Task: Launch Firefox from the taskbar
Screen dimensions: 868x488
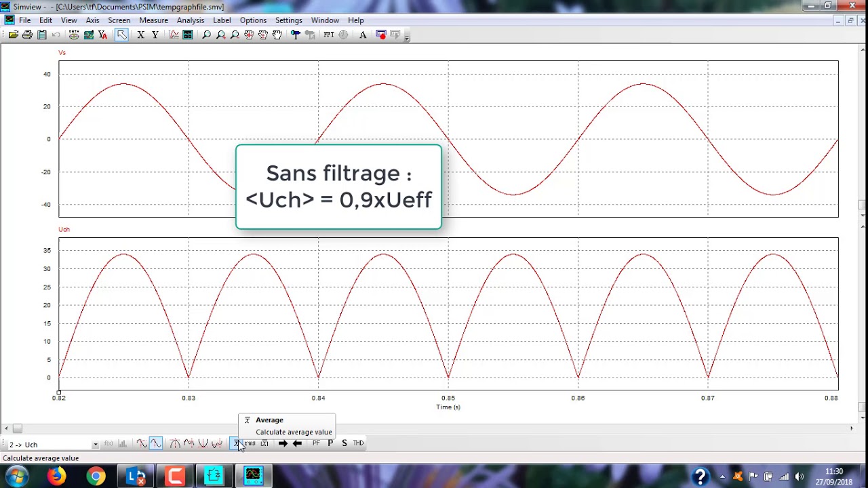Action: (56, 476)
